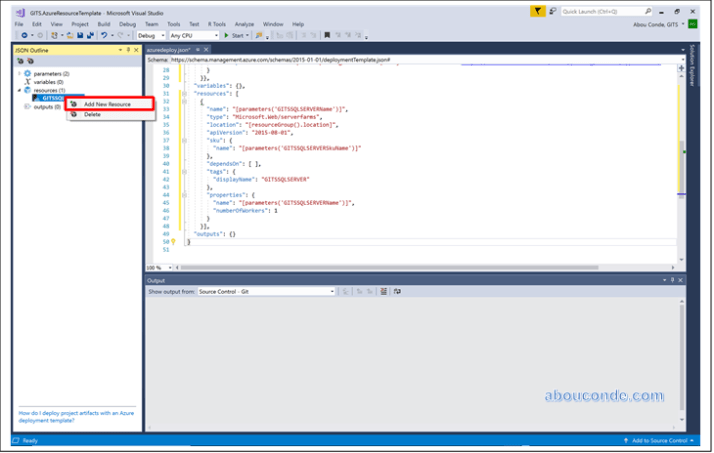Click the yellow notifications filter flag icon
Image resolution: width=714 pixels, height=453 pixels.
click(x=539, y=11)
